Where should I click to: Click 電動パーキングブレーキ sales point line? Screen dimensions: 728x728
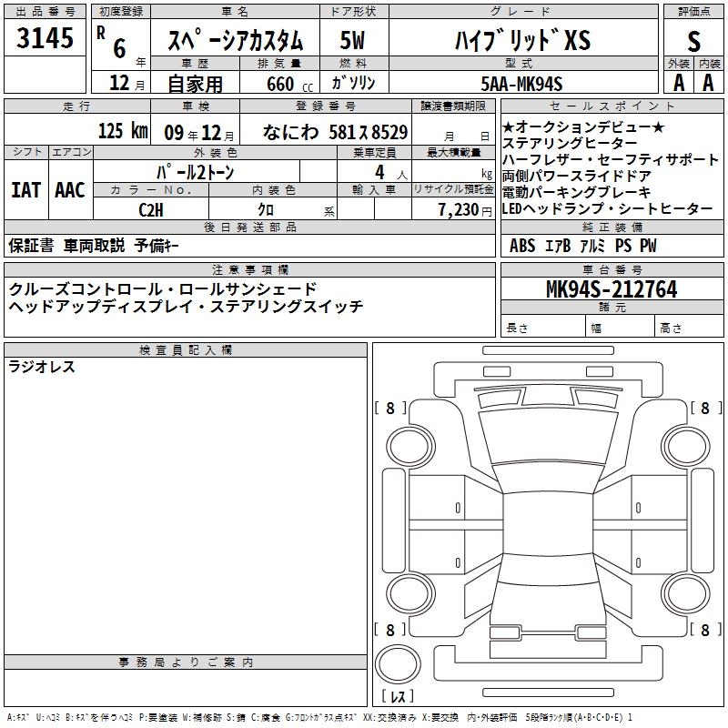577,192
